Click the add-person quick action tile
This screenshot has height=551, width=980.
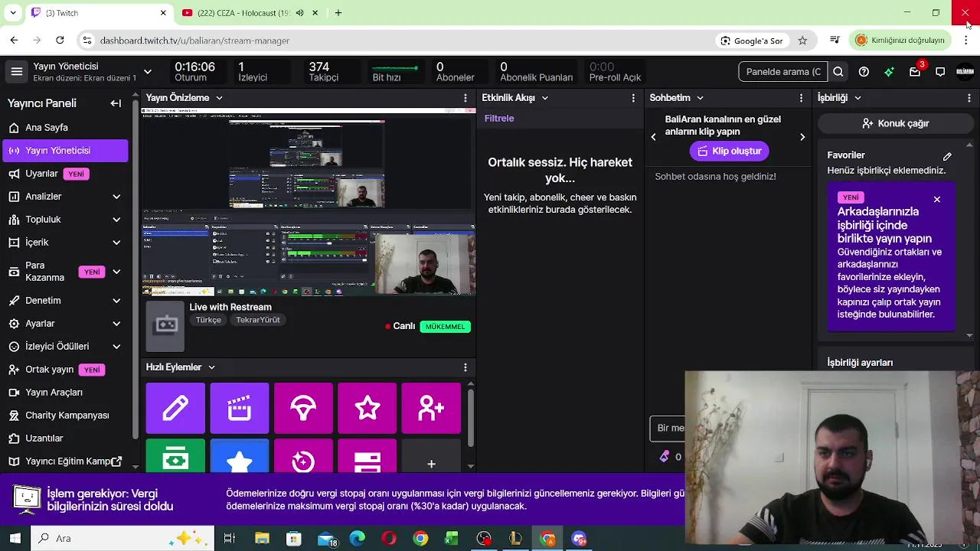(x=431, y=409)
